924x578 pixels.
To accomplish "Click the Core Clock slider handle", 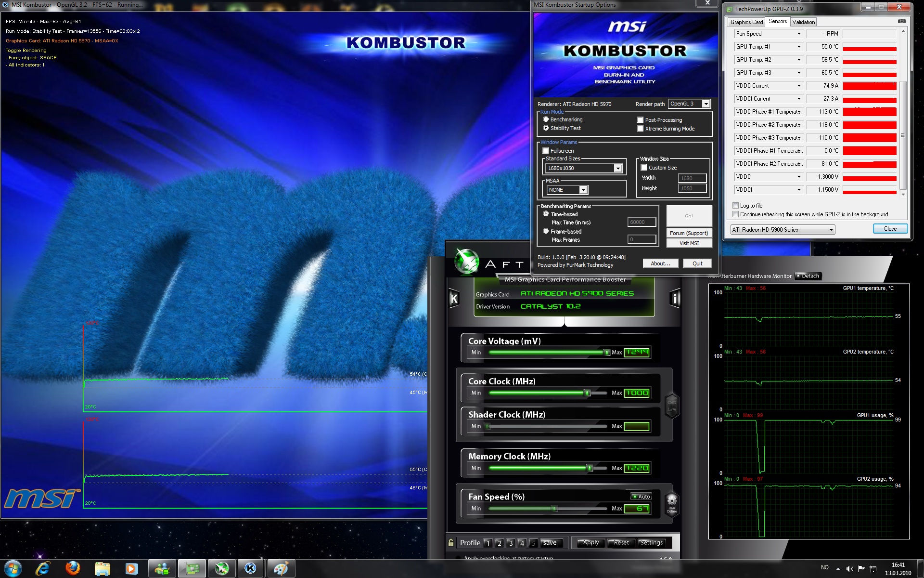I will (587, 393).
